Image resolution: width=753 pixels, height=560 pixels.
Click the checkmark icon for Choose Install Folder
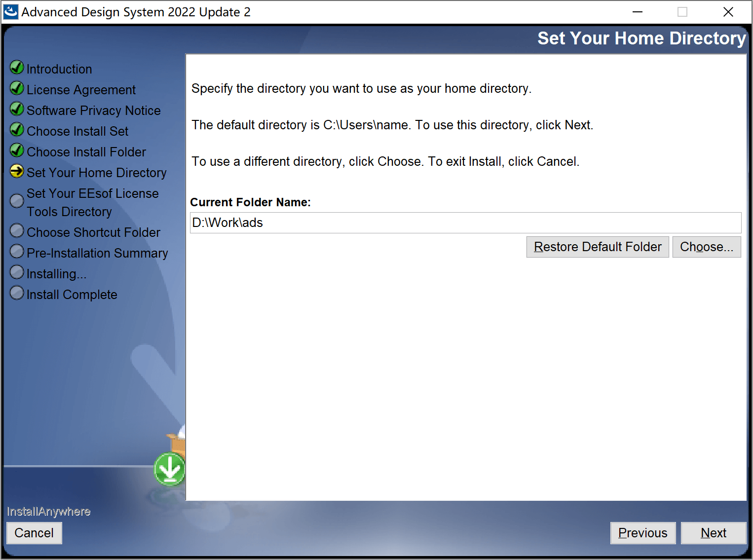(17, 150)
